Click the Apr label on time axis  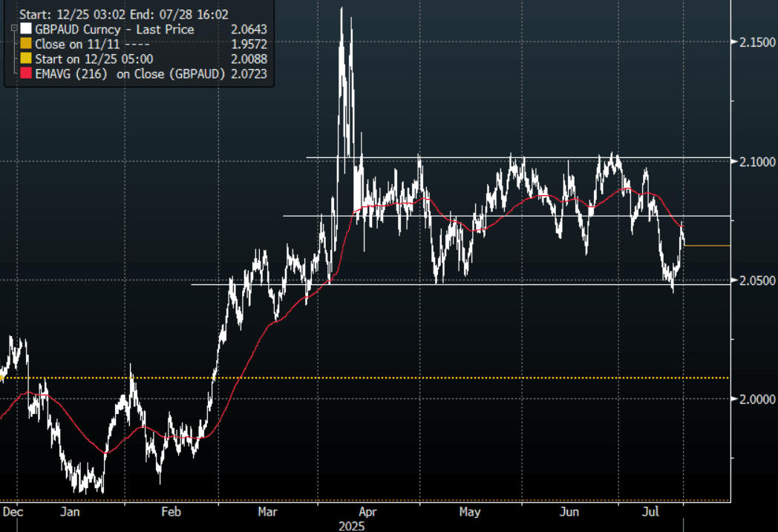tap(367, 512)
